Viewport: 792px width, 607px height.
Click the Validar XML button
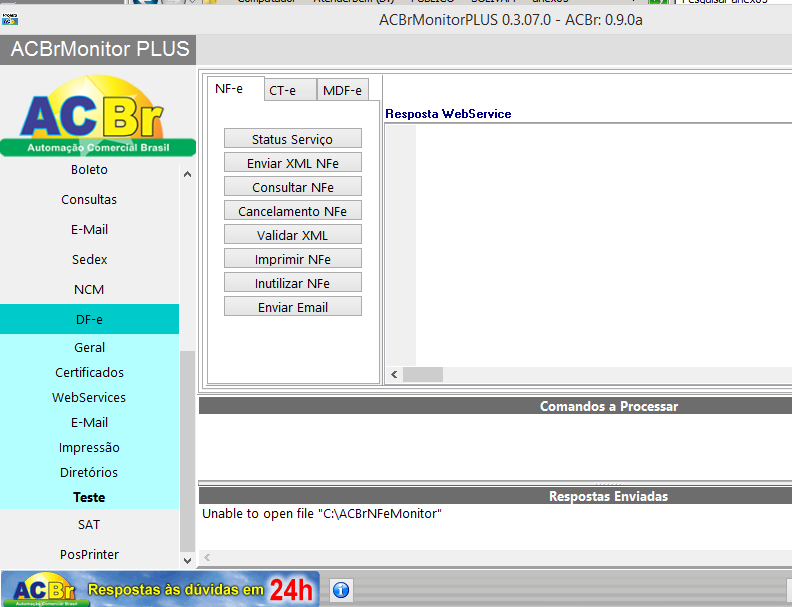click(292, 235)
